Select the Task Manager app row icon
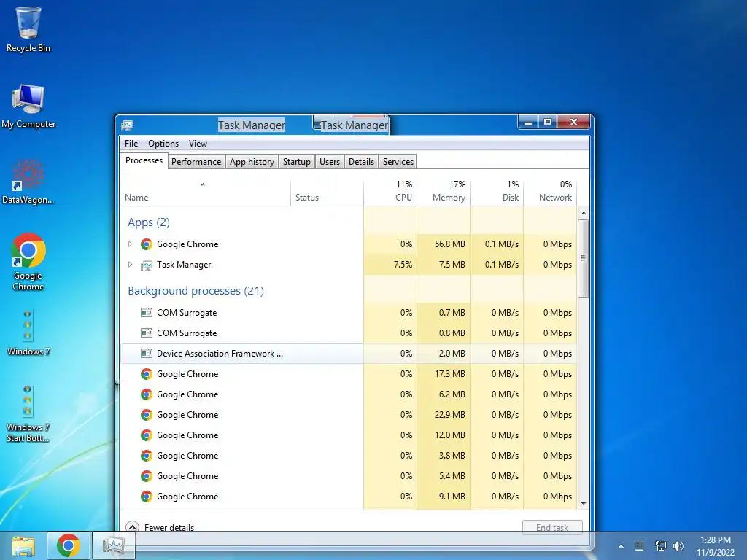 tap(146, 265)
